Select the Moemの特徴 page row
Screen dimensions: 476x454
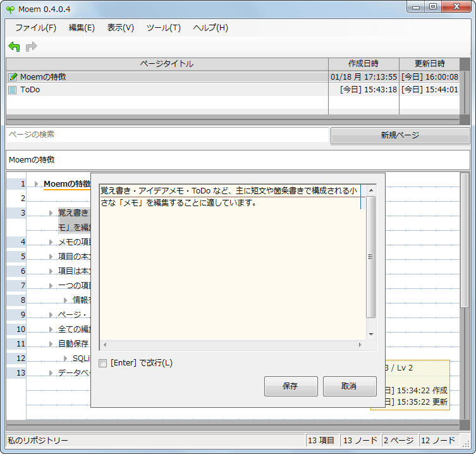233,77
